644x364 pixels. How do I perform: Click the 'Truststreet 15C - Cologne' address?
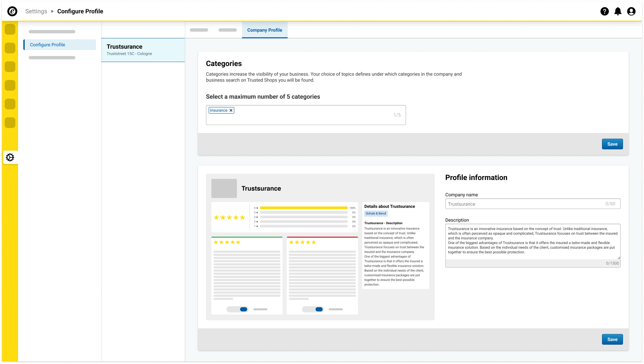click(x=129, y=54)
